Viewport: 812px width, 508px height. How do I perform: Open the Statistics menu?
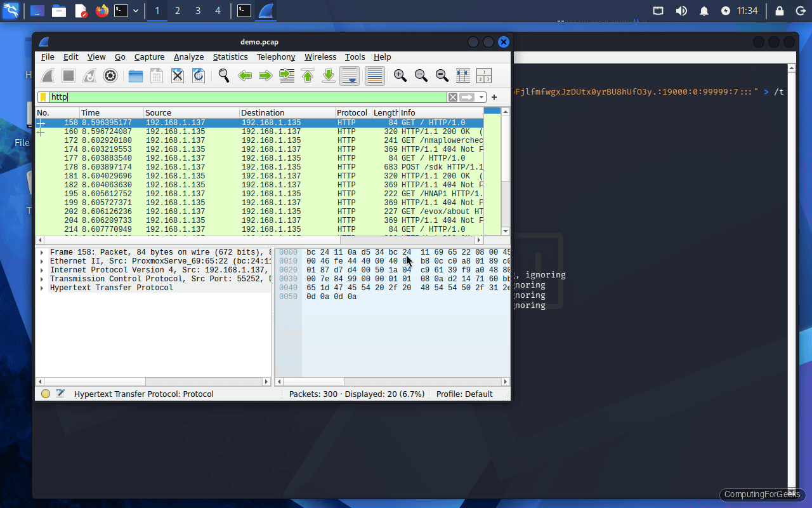tap(230, 57)
